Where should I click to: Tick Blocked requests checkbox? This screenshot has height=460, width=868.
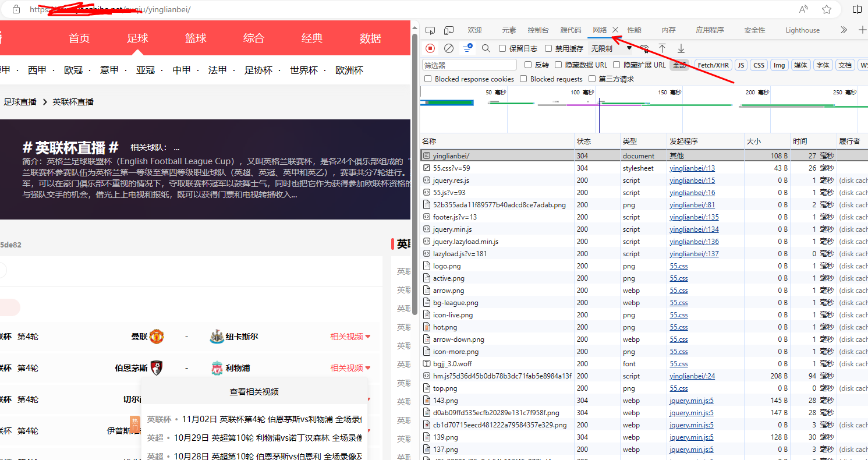(523, 79)
